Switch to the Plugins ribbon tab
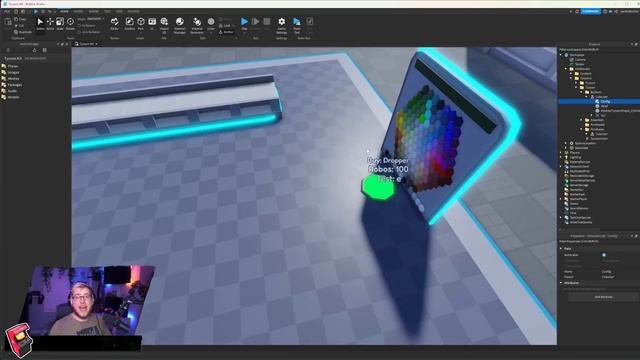 tap(133, 11)
